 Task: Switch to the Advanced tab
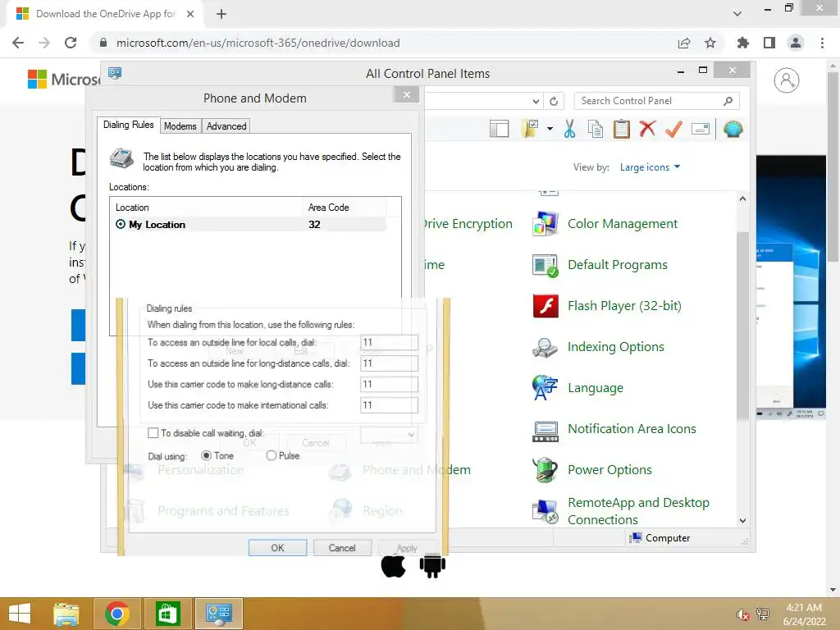226,126
